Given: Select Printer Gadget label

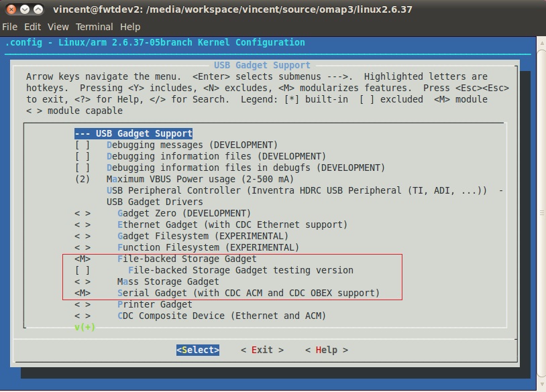Looking at the screenshot, I should [x=154, y=305].
